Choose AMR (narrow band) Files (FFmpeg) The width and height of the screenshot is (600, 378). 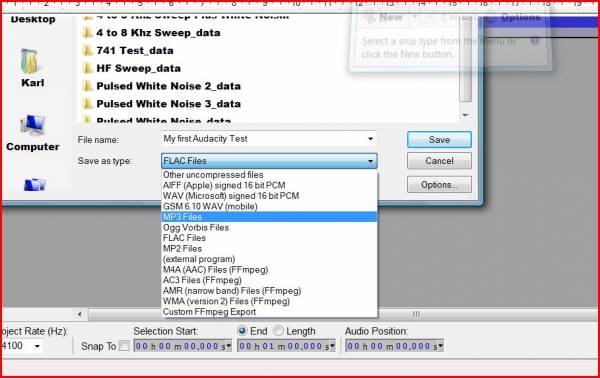point(269,291)
